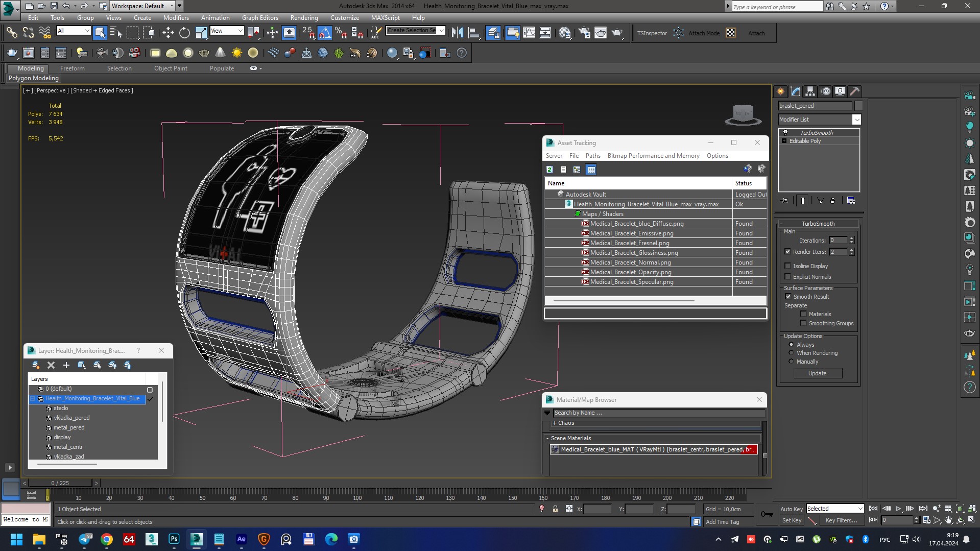980x551 pixels.
Task: Open the Create command panel tab
Action: click(780, 91)
